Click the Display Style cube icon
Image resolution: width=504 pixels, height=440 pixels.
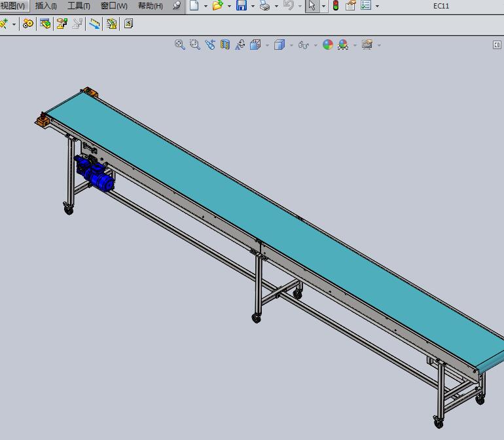279,45
